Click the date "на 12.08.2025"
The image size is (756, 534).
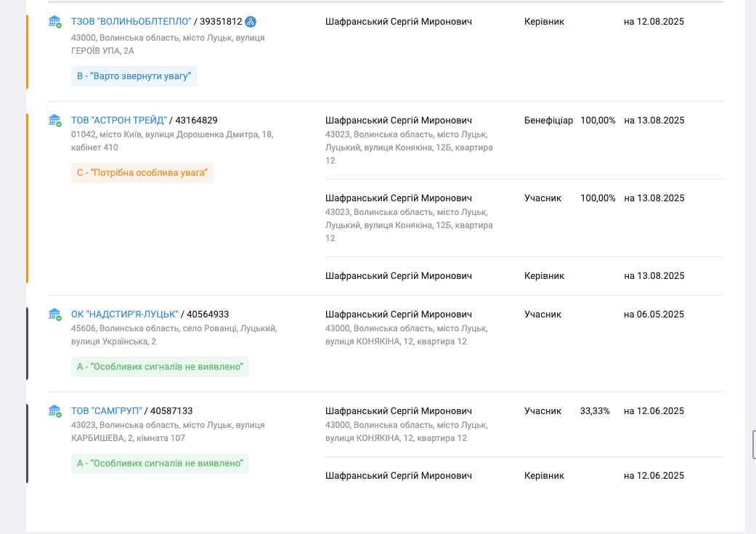pos(654,22)
